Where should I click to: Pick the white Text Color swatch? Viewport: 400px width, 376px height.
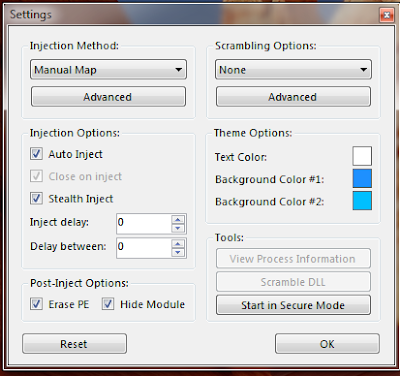(362, 156)
